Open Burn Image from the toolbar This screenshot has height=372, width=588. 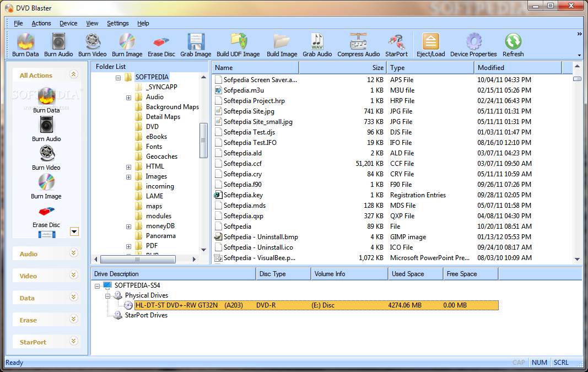click(x=127, y=45)
